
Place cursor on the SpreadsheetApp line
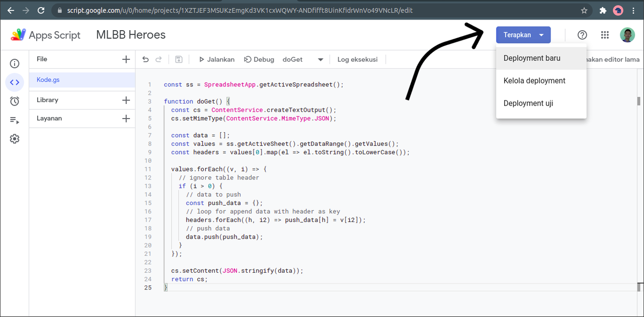254,84
